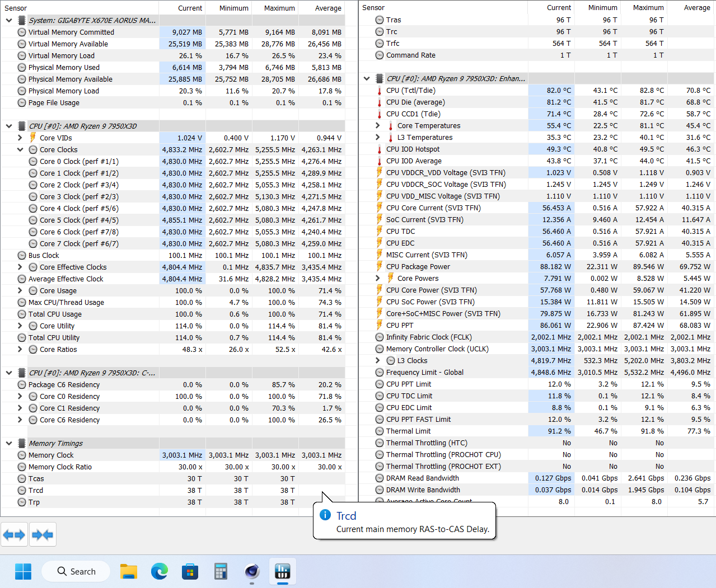Image resolution: width=716 pixels, height=588 pixels.
Task: Click the Command Rate sensor icon
Action: (x=379, y=55)
